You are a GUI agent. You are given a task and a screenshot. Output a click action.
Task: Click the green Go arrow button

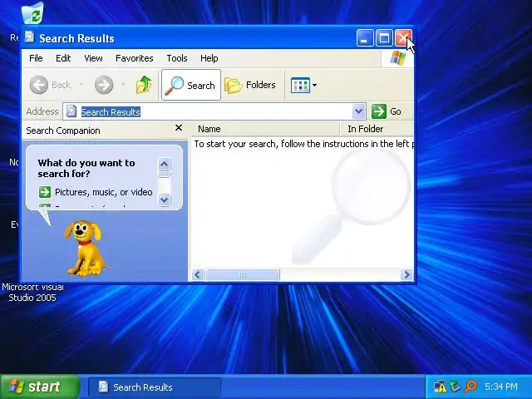pyautogui.click(x=379, y=111)
